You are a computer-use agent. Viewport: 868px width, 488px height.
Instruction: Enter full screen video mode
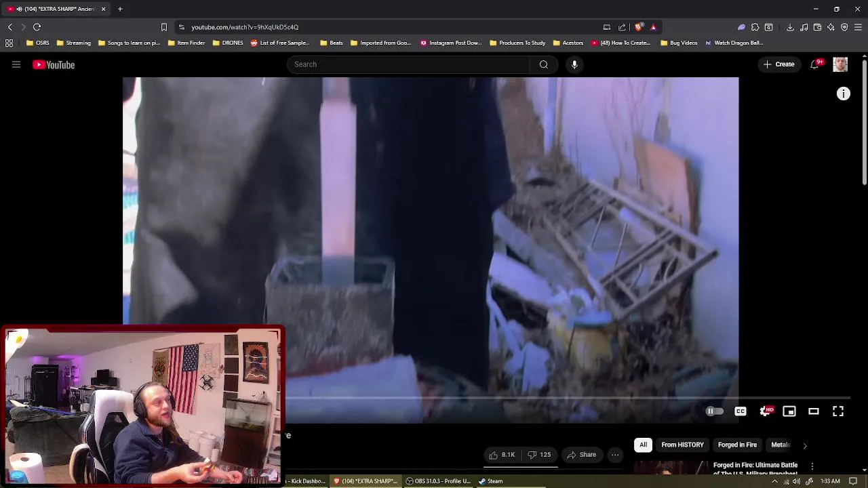(x=838, y=411)
